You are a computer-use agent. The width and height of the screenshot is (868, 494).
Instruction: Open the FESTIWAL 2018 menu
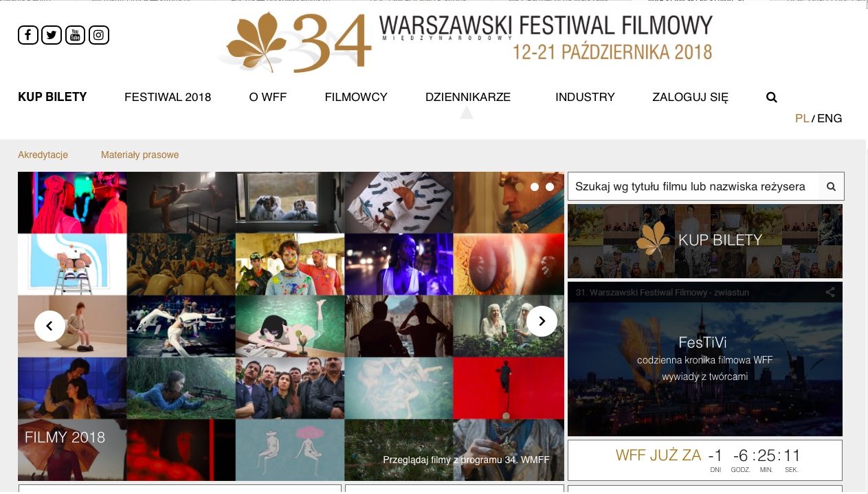168,98
